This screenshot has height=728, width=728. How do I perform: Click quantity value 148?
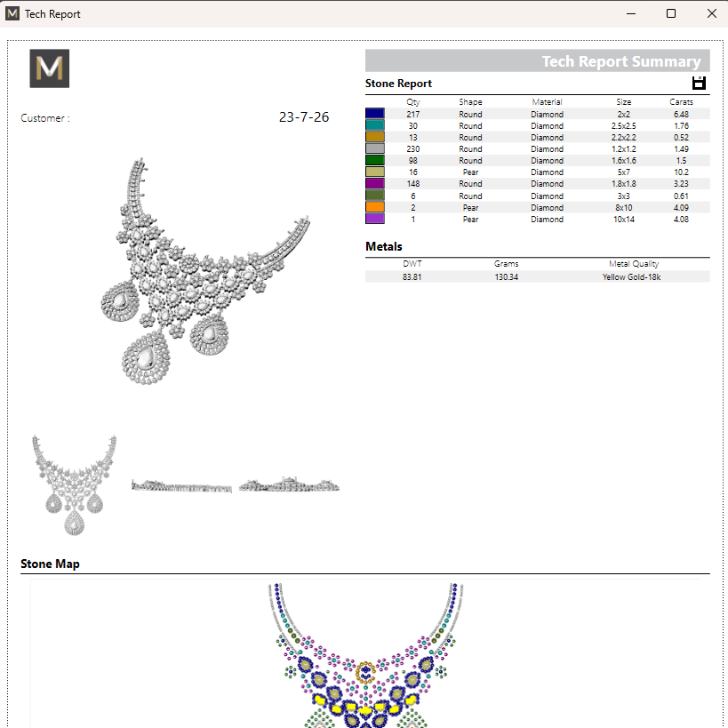coord(412,184)
